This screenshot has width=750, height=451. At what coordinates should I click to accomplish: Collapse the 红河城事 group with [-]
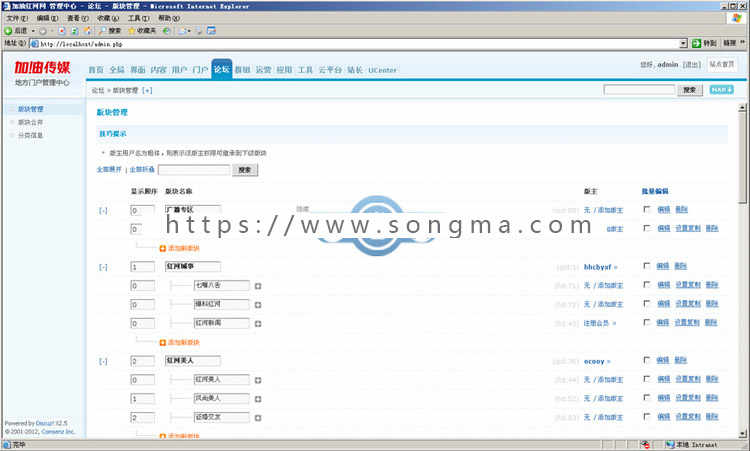(x=103, y=267)
